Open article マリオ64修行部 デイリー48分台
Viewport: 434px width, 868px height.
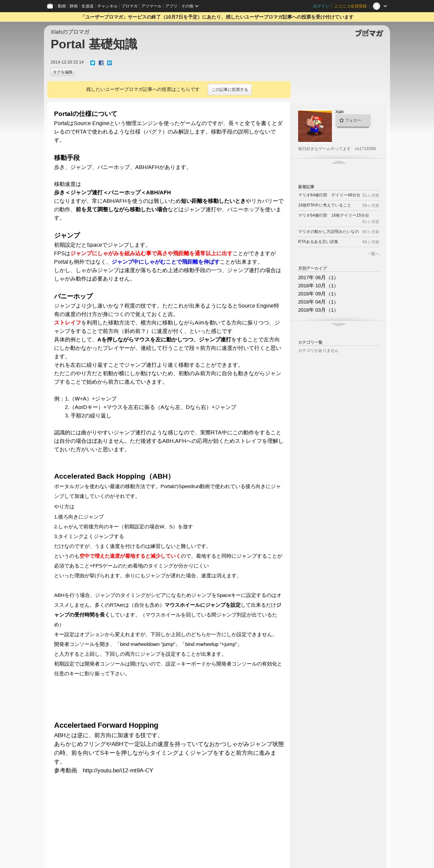[329, 195]
